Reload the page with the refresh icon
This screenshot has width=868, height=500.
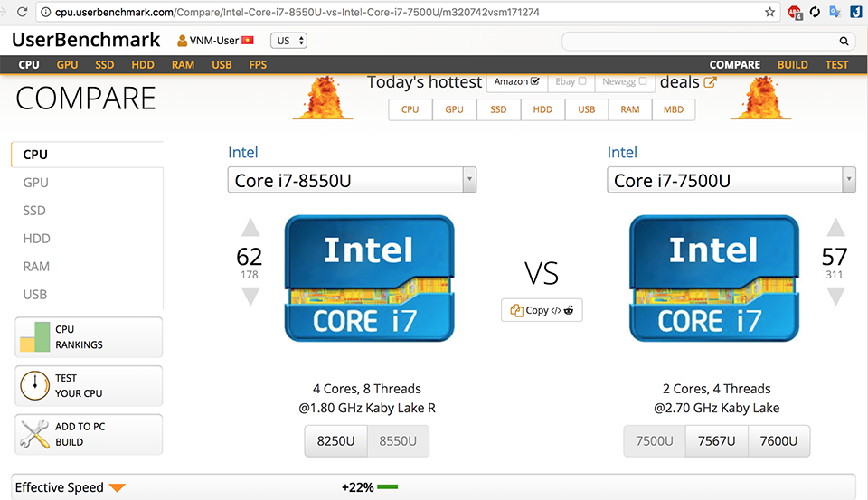click(x=22, y=12)
